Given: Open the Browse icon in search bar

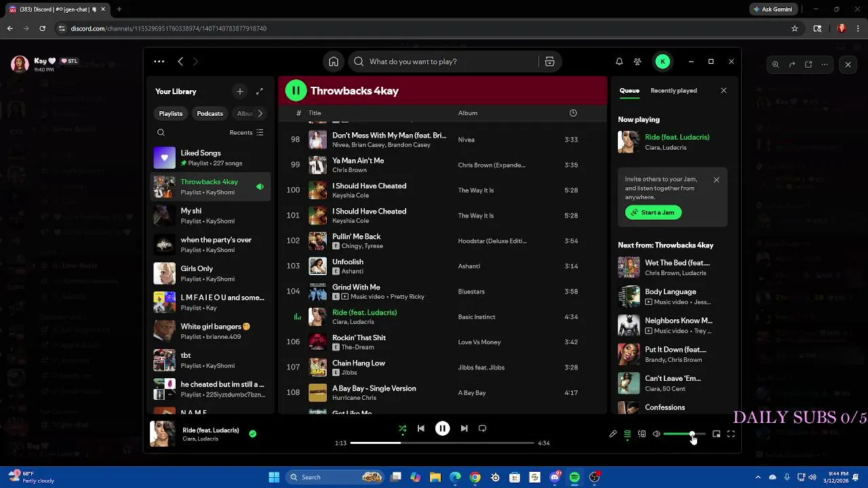Looking at the screenshot, I should coord(549,62).
